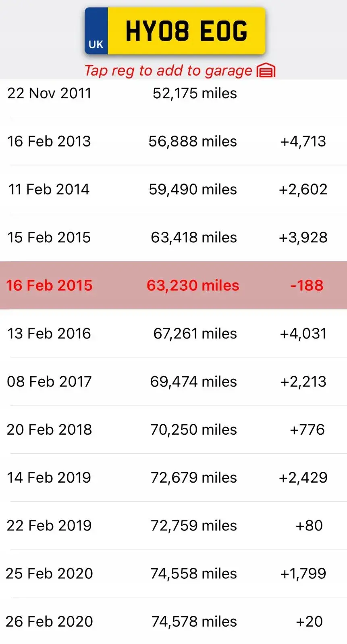The height and width of the screenshot is (644, 347).
Task: Tap the red -188 mileage drop value
Action: tap(307, 285)
